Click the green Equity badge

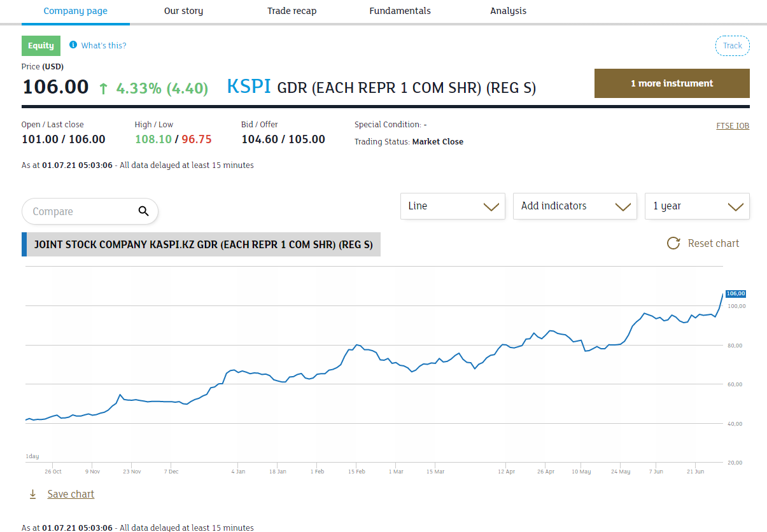point(41,46)
